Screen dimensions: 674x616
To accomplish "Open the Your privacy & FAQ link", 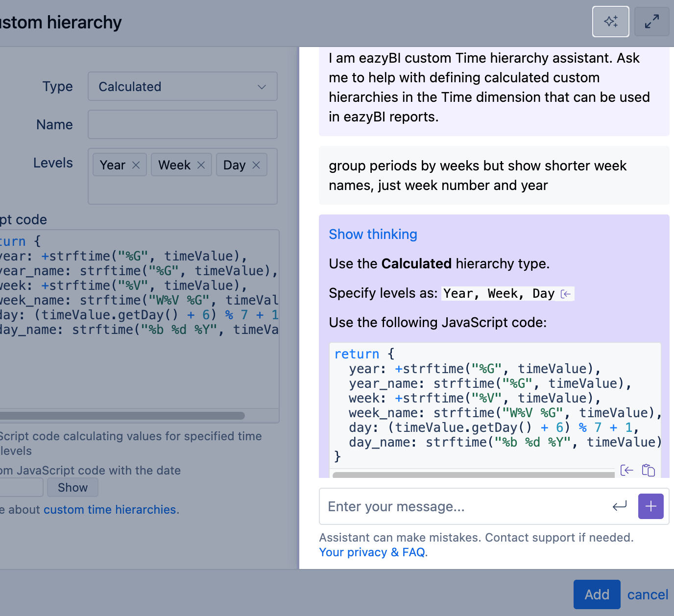I will 372,552.
